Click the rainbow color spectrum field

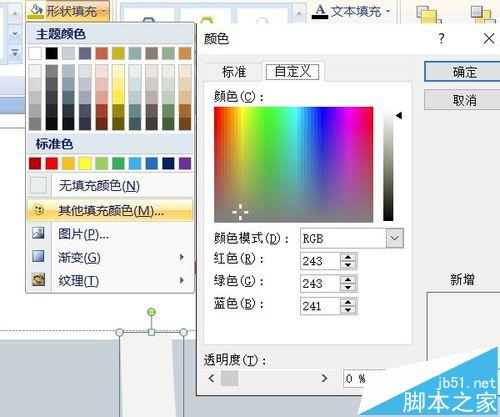point(293,164)
